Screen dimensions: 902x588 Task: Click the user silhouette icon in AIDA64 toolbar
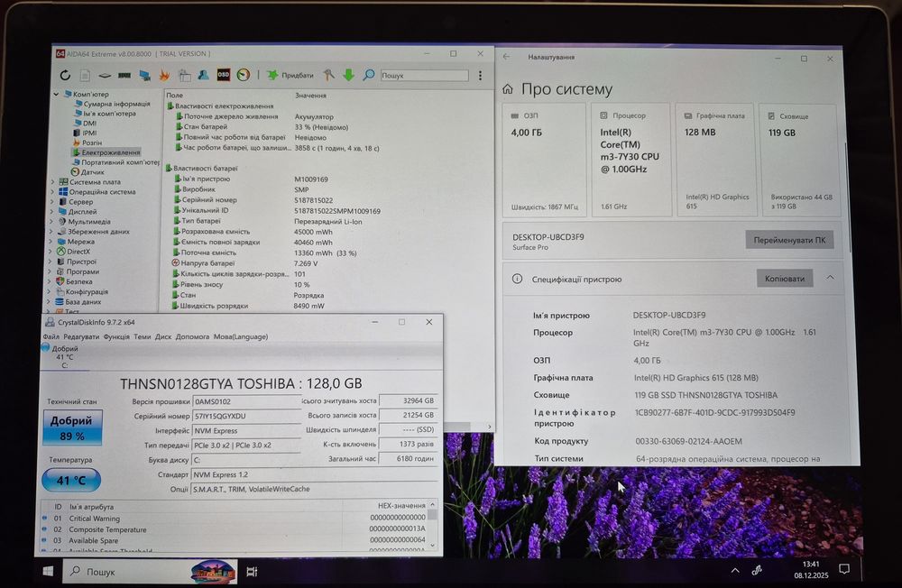click(x=203, y=76)
